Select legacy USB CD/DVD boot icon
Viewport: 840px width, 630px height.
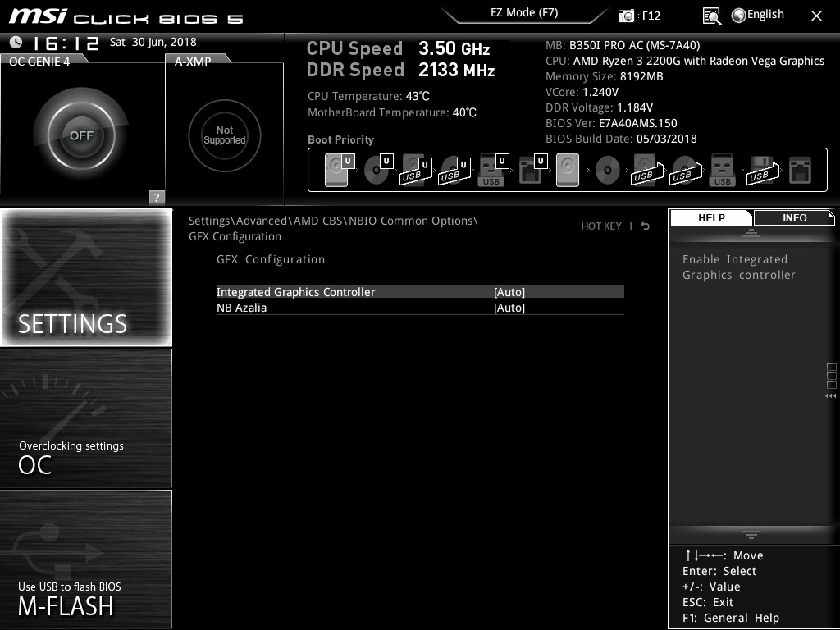[685, 171]
